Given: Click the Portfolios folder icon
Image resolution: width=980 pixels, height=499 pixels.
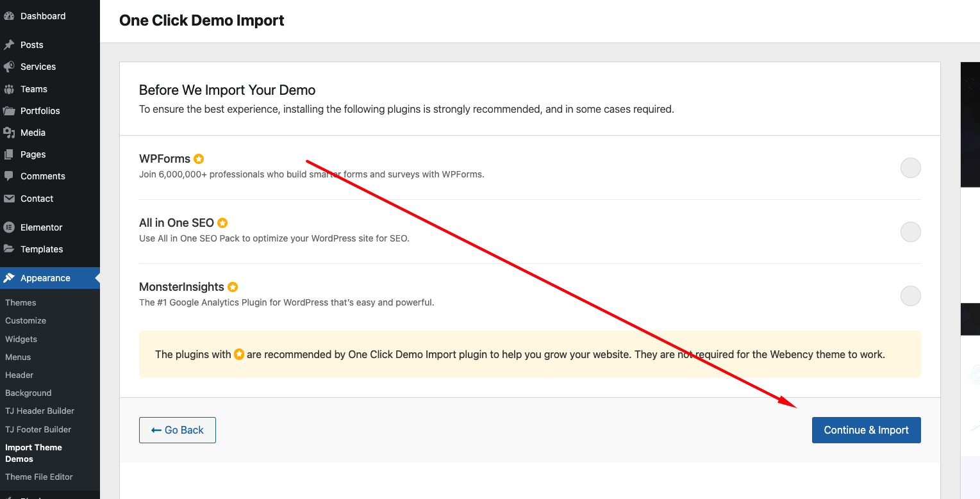Looking at the screenshot, I should 9,111.
